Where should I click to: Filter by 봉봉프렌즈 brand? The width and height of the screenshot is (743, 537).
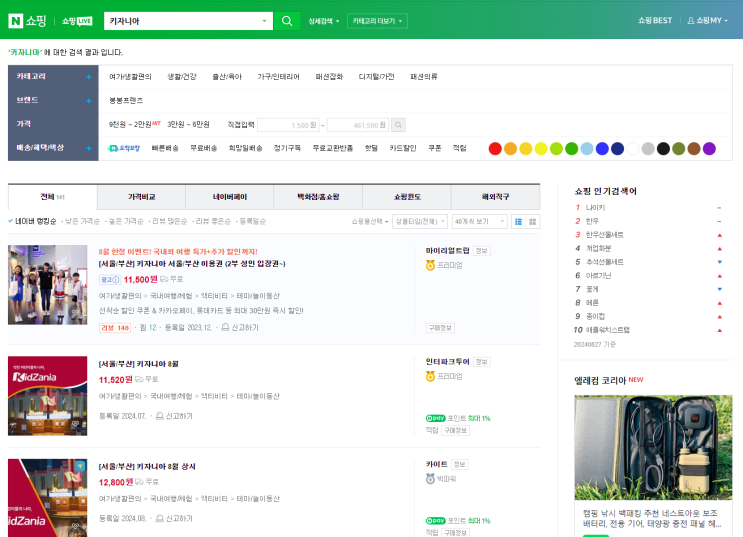(x=126, y=100)
